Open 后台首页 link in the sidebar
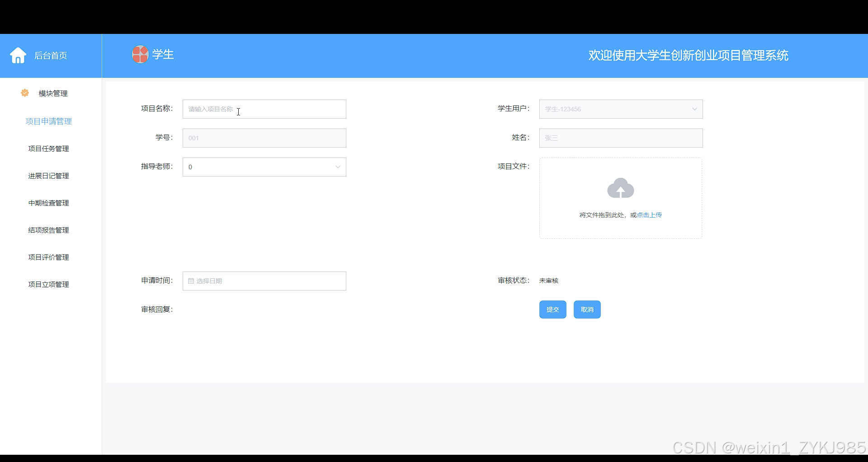Image resolution: width=868 pixels, height=462 pixels. coord(51,56)
